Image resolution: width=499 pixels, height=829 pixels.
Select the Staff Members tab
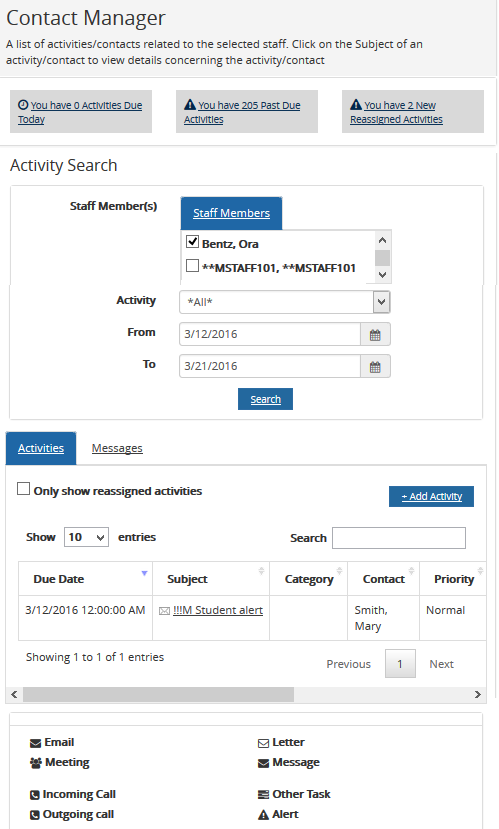232,213
